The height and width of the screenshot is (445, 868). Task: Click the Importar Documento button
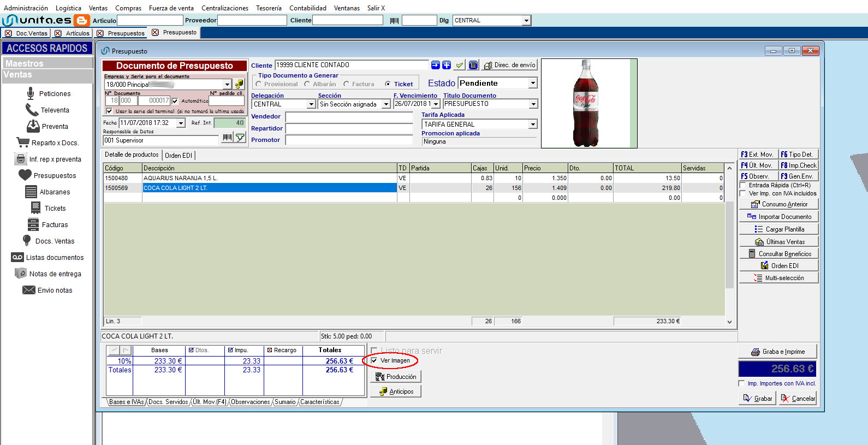[x=779, y=217]
